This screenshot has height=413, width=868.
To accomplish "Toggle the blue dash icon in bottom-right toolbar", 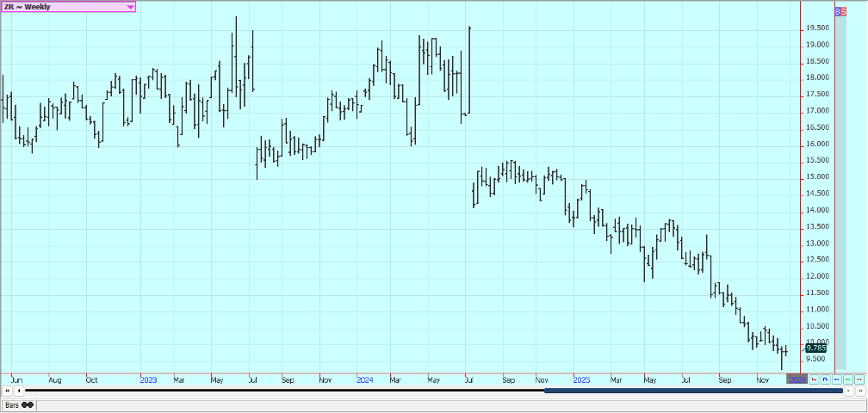I will pyautogui.click(x=837, y=379).
